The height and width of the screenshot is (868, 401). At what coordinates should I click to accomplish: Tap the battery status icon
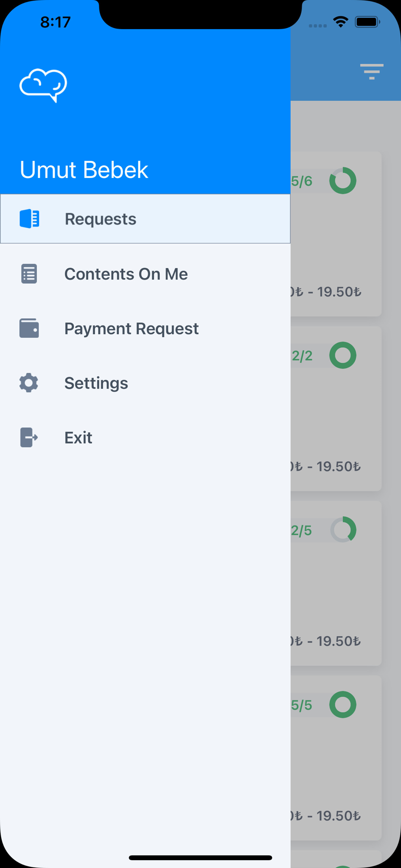coord(368,22)
